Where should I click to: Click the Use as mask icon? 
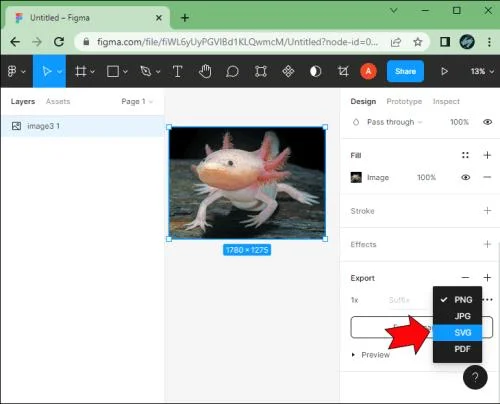click(315, 71)
